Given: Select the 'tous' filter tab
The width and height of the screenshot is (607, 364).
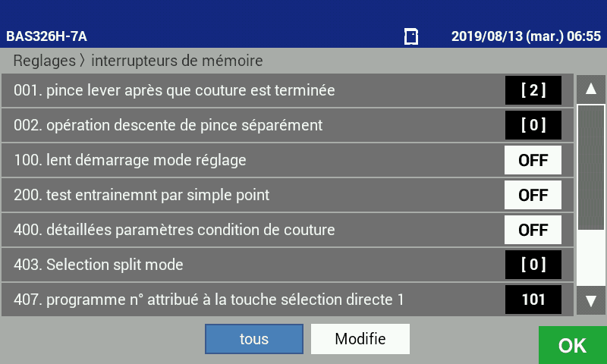Looking at the screenshot, I should click(x=253, y=339).
